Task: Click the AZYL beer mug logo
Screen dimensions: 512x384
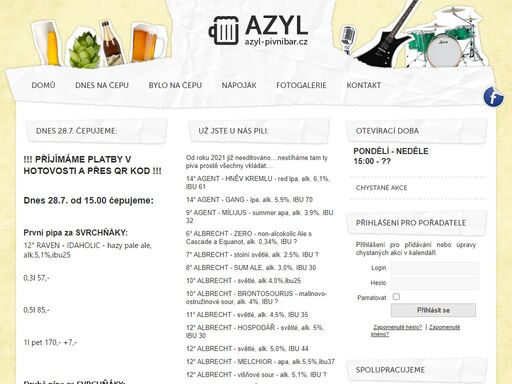Action: [x=224, y=30]
